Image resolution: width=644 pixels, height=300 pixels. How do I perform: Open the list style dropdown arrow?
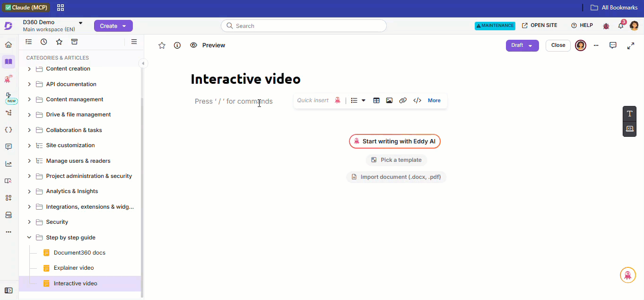(x=364, y=100)
